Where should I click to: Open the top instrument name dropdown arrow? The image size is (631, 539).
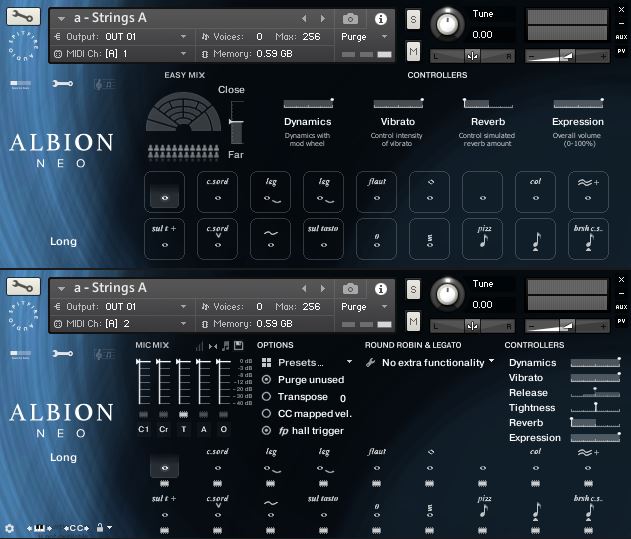coord(62,19)
